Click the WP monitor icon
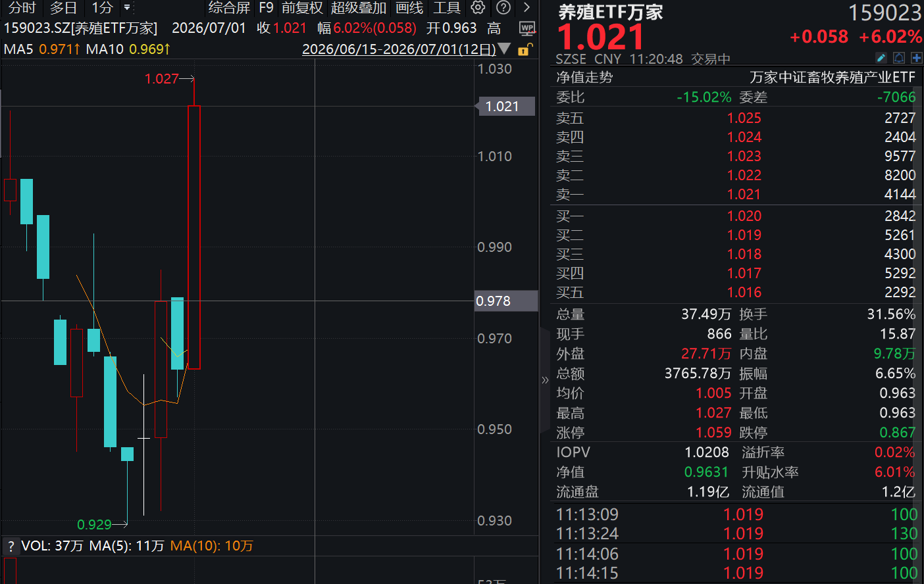 [x=527, y=28]
